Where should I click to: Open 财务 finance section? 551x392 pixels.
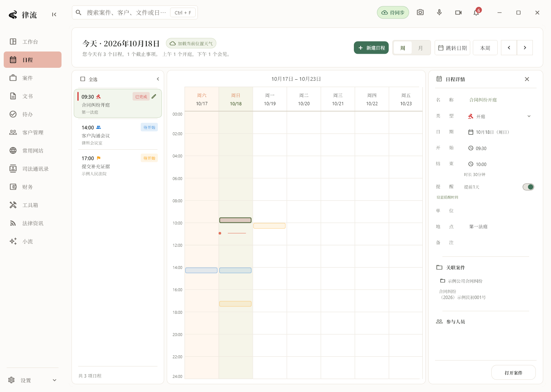pyautogui.click(x=33, y=187)
